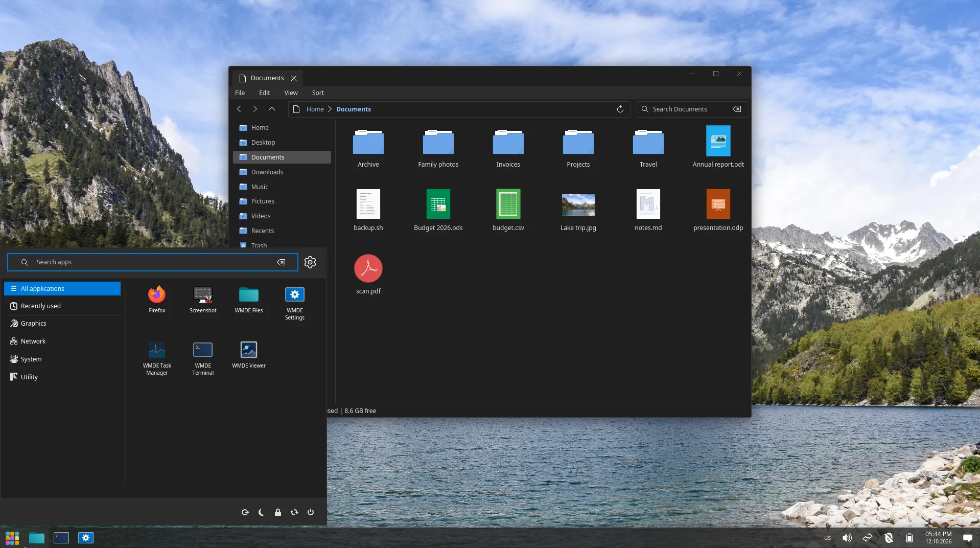Open the Screenshot app

[x=203, y=300]
